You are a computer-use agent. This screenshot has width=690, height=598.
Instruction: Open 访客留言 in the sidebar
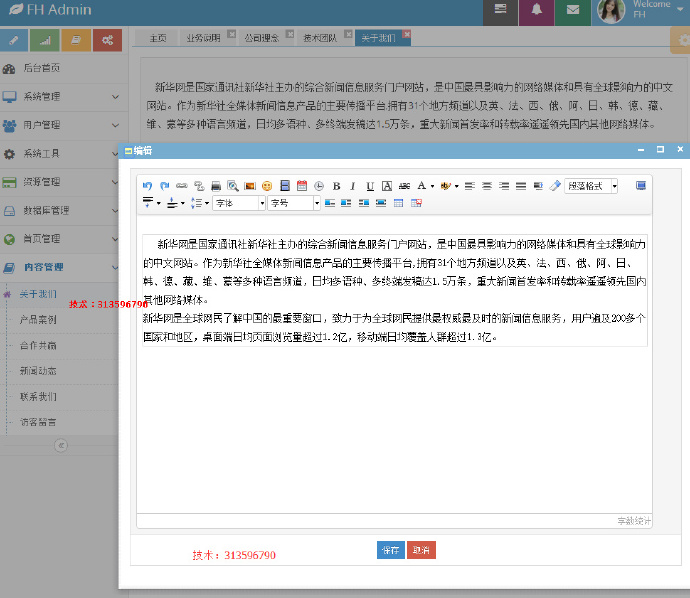tap(38, 422)
